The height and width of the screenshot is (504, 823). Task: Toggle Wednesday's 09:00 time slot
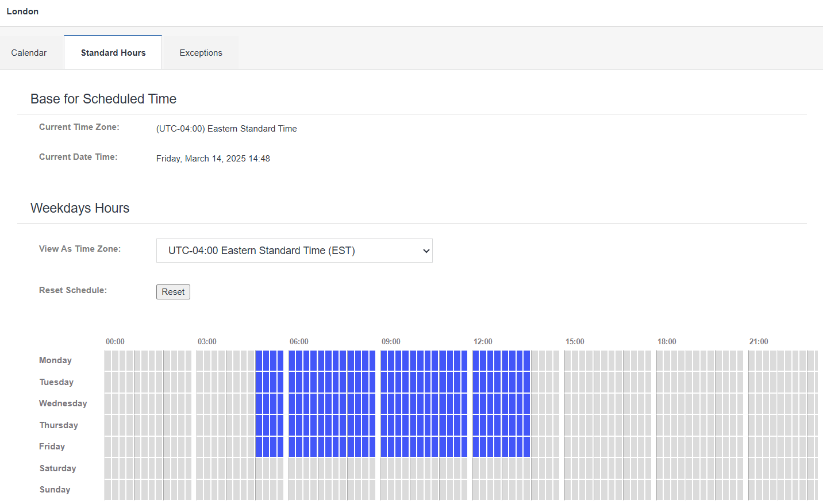click(384, 403)
